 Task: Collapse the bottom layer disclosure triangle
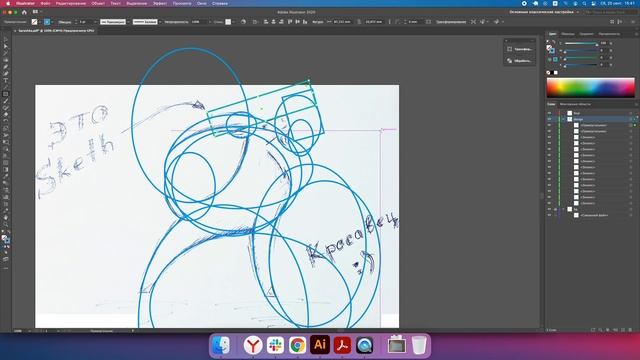[564, 209]
